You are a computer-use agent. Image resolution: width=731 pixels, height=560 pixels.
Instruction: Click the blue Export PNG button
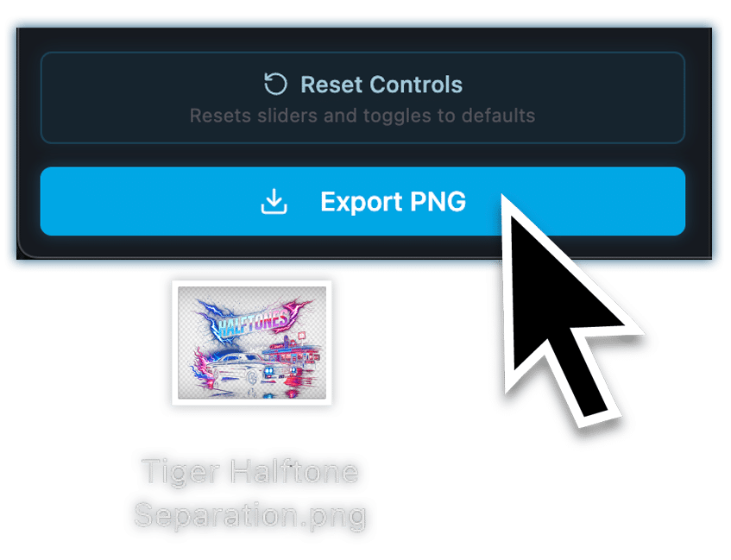(362, 201)
